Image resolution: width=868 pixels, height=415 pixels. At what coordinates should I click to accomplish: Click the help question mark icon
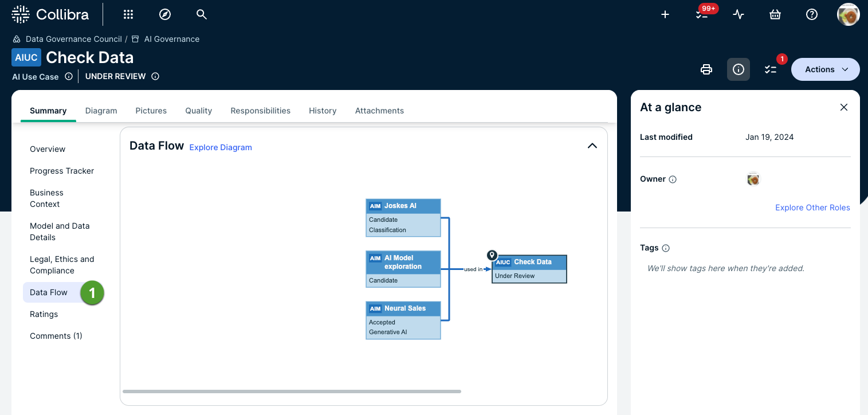click(x=812, y=15)
